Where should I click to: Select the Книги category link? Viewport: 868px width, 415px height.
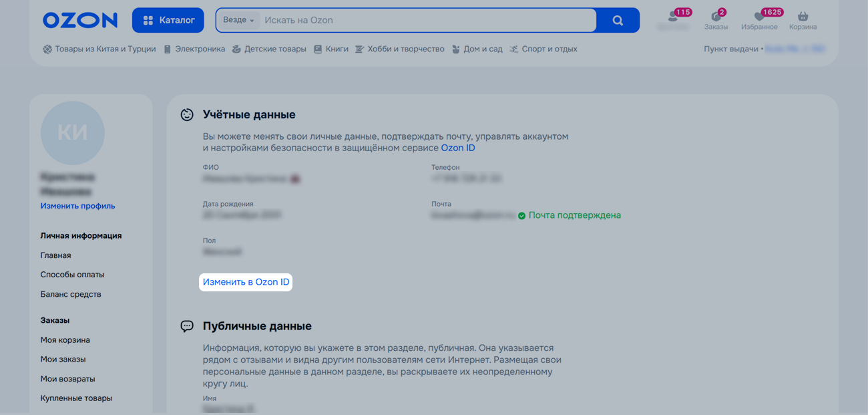(331, 49)
